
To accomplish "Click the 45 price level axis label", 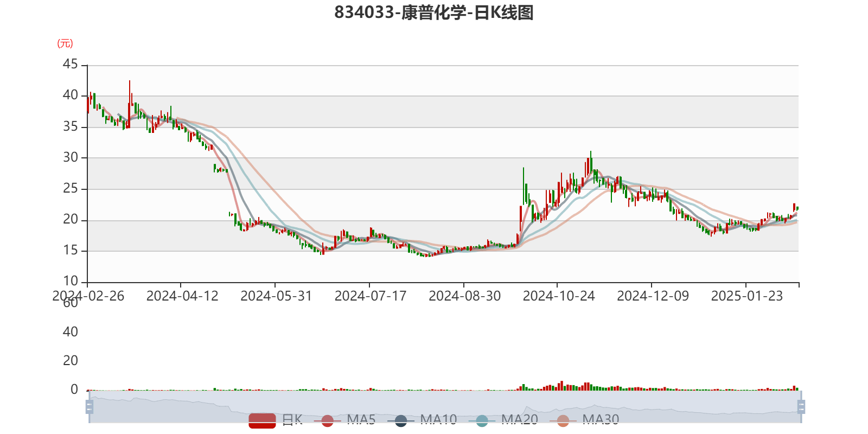I will [x=71, y=64].
